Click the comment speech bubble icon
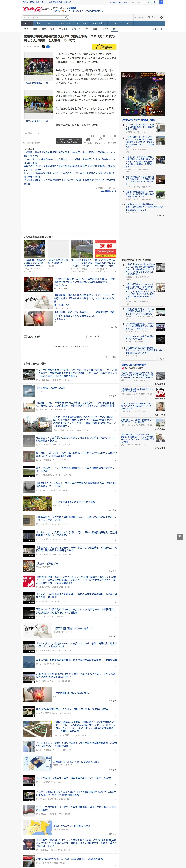The height and width of the screenshot is (868, 186). [x=25, y=337]
